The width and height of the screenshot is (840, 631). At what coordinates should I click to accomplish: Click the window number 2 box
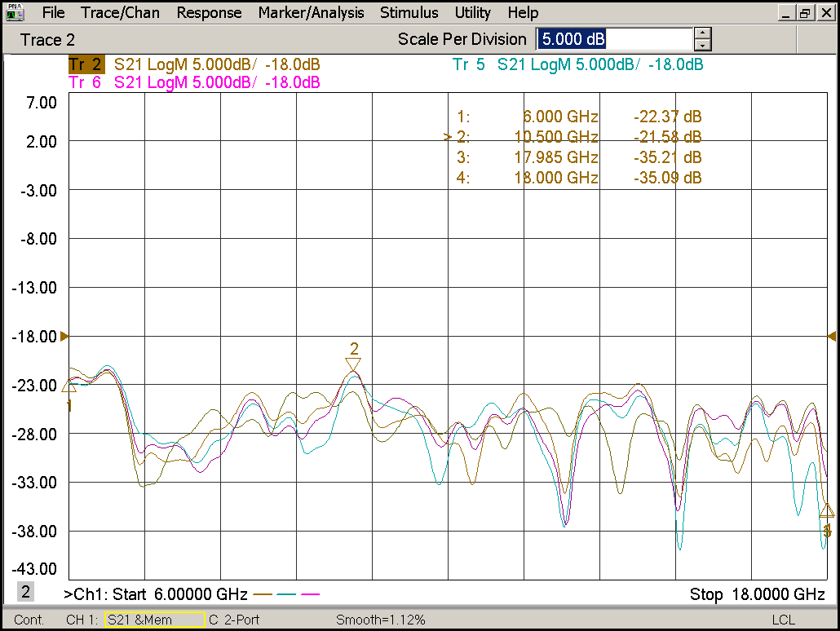coord(26,592)
